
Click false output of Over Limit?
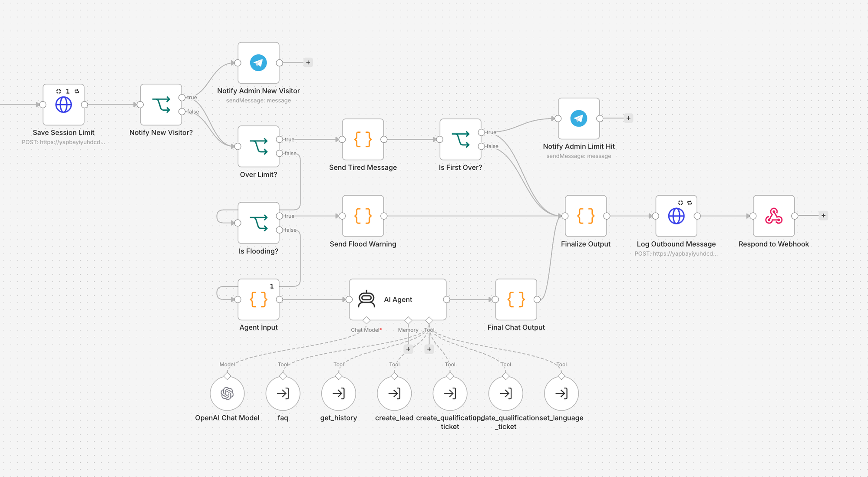point(279,153)
